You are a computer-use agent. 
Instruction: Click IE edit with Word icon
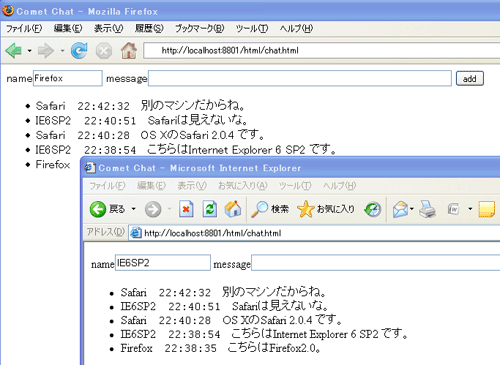454,209
